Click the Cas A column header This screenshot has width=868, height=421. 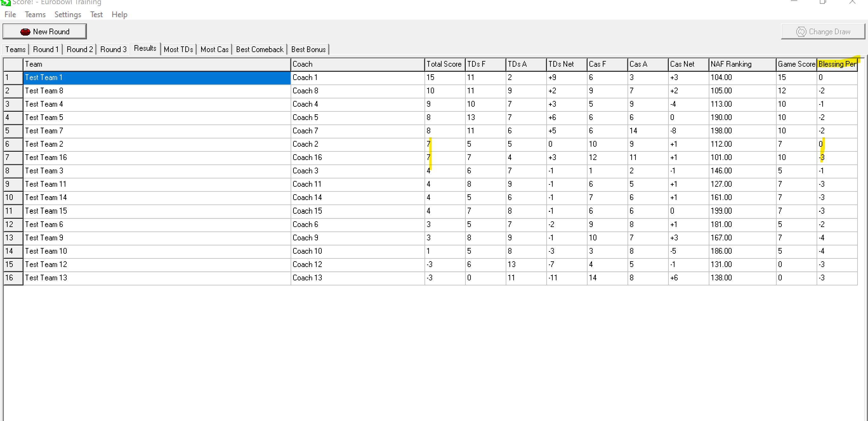648,64
